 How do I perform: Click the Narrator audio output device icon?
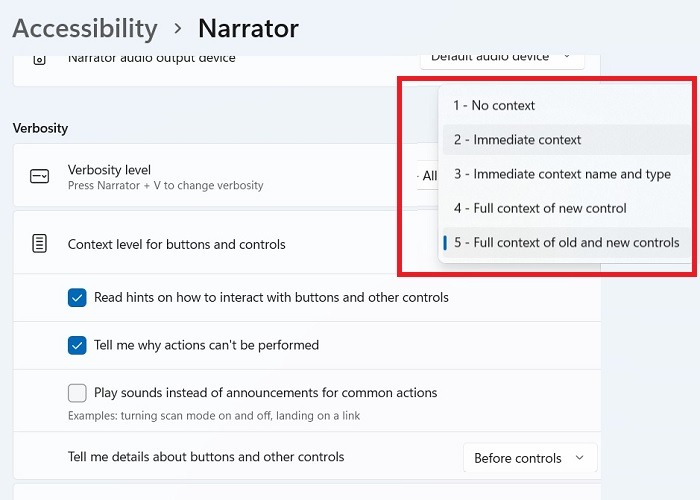39,59
